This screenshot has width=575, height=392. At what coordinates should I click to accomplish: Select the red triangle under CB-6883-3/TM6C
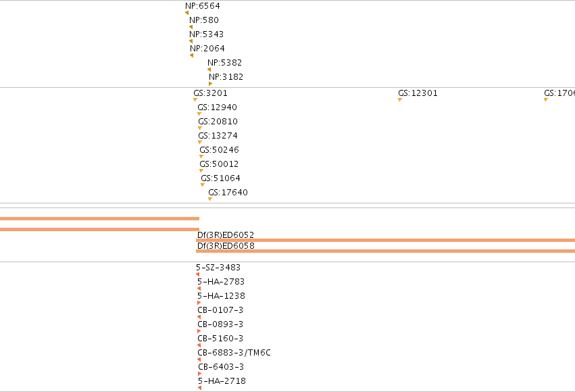click(199, 360)
